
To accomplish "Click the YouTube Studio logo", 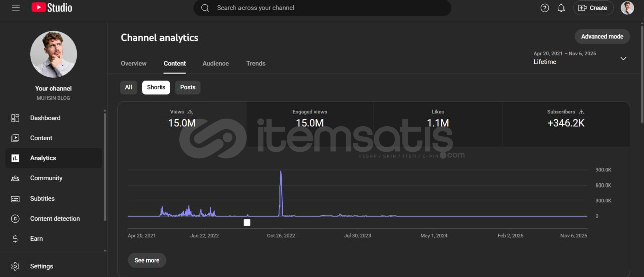I will (52, 8).
